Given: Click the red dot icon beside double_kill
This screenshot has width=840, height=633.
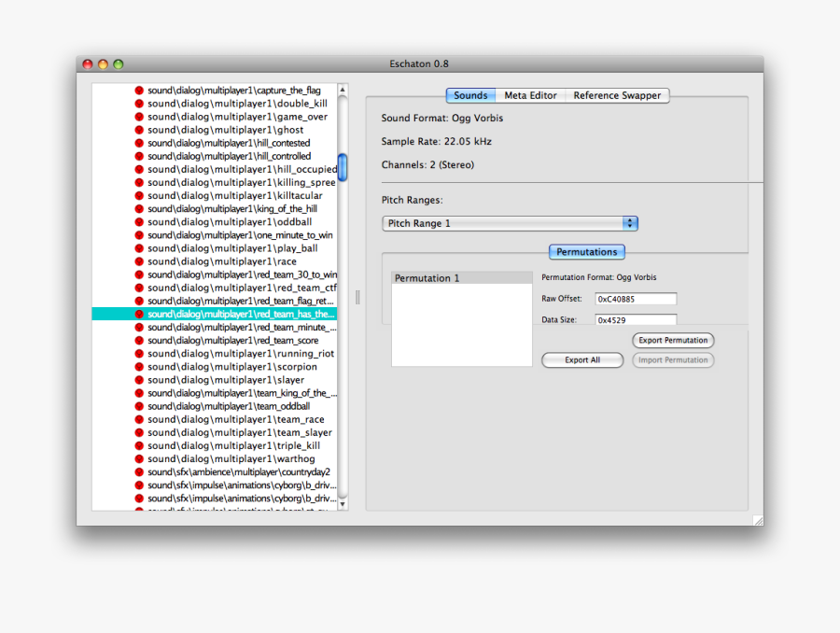Looking at the screenshot, I should [x=137, y=103].
